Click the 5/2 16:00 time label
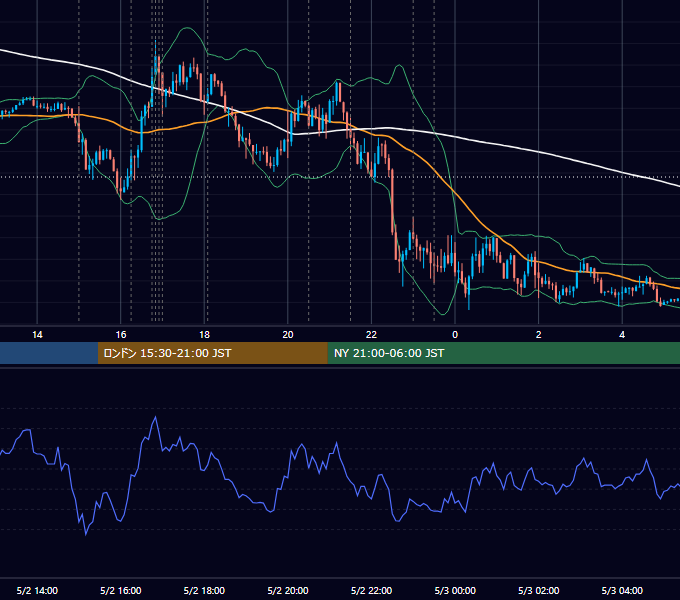 (121, 590)
